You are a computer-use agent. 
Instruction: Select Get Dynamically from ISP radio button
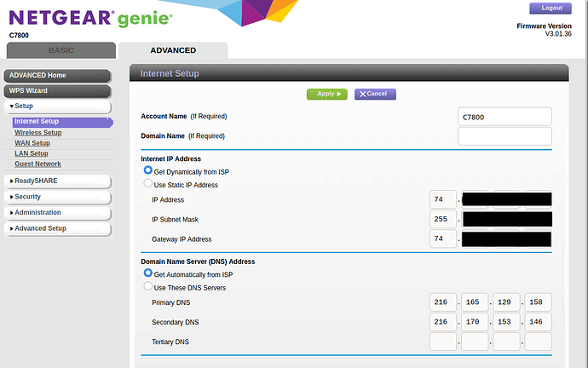[147, 170]
